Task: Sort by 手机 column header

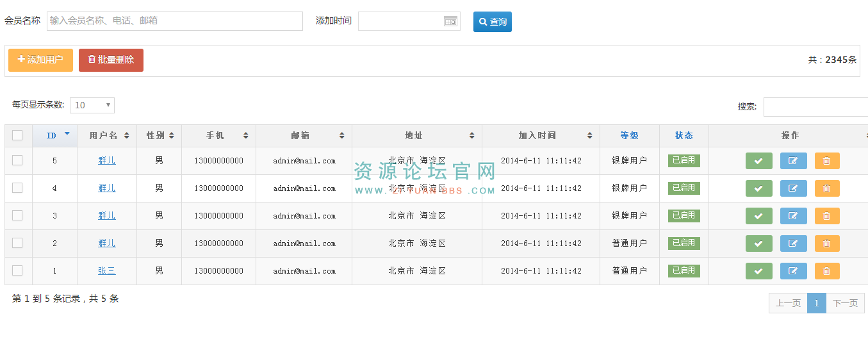Action: [218, 136]
